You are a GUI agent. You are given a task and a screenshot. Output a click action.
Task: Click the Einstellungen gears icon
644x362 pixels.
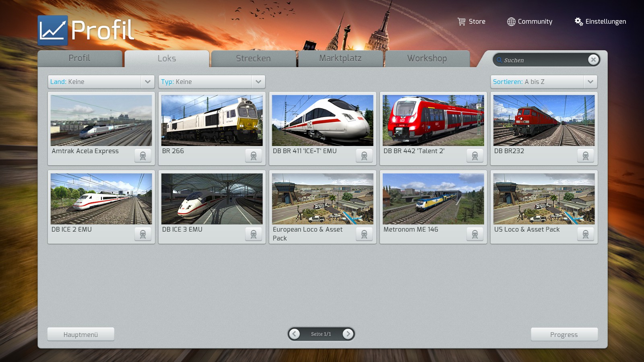click(x=579, y=22)
